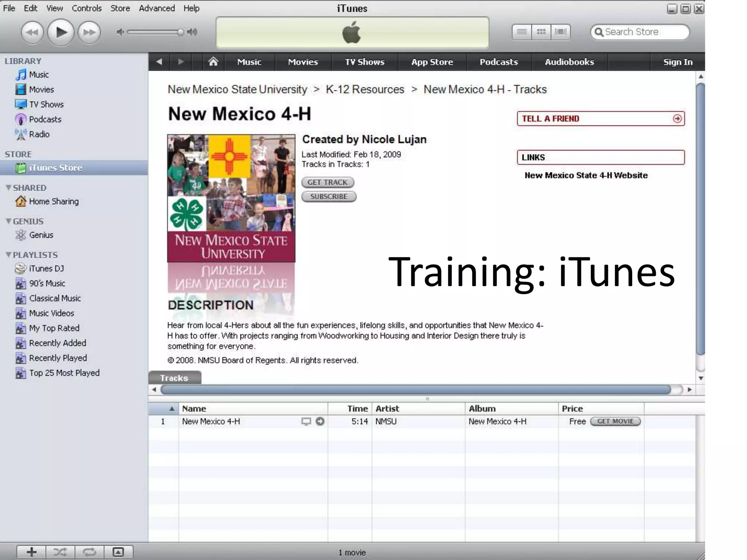Switch to list view icon
Viewport: 747px width, 560px height.
point(522,32)
